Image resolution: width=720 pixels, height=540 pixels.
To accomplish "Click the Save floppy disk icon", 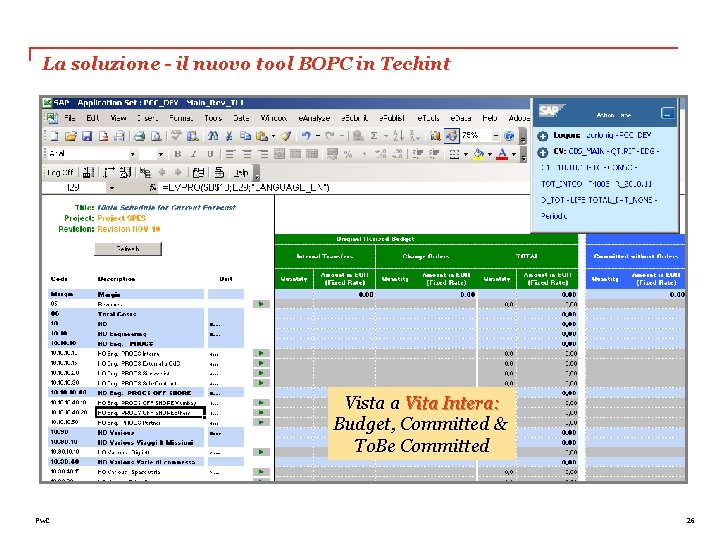I will click(x=87, y=136).
